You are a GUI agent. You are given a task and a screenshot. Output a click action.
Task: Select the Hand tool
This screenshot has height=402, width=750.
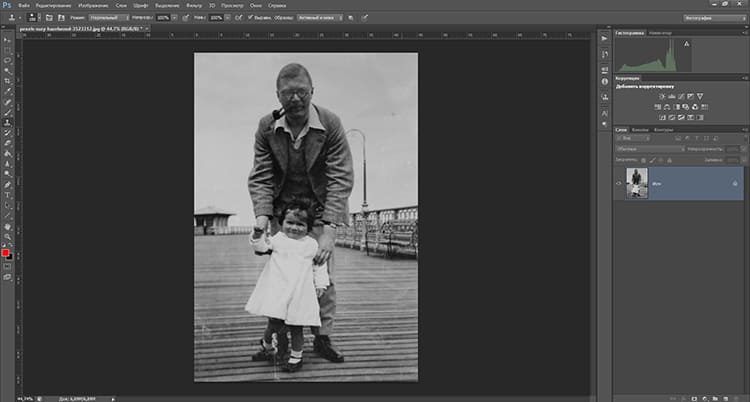(7, 226)
